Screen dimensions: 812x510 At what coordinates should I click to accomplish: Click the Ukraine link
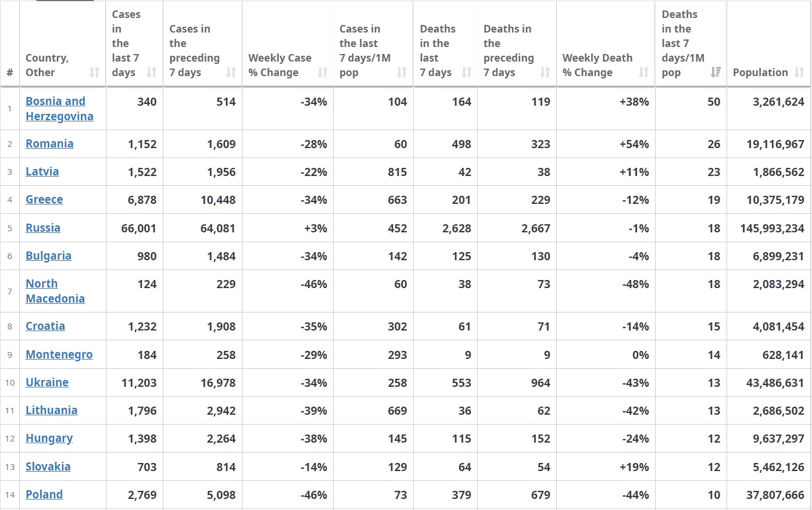[47, 382]
